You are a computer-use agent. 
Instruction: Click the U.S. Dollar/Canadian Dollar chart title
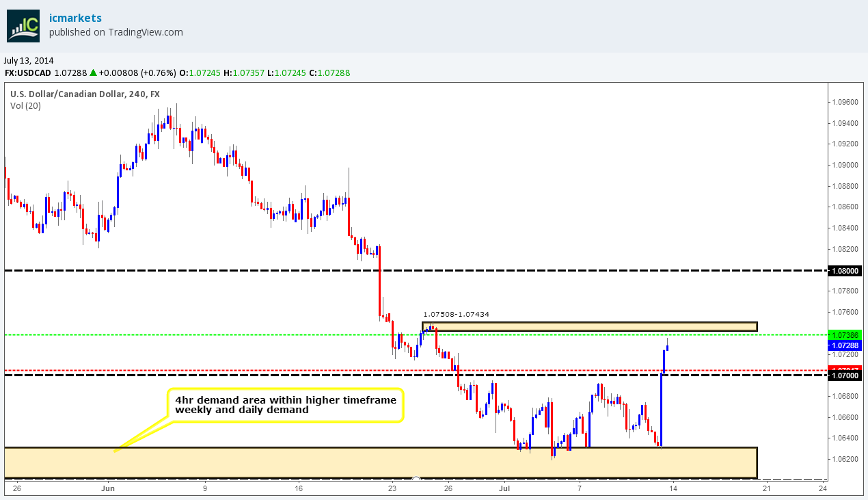[x=85, y=94]
